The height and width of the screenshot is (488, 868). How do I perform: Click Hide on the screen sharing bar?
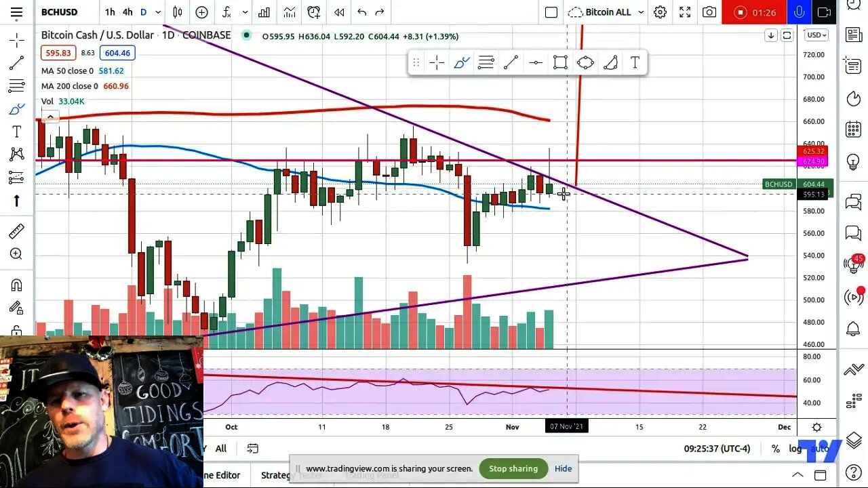click(563, 468)
